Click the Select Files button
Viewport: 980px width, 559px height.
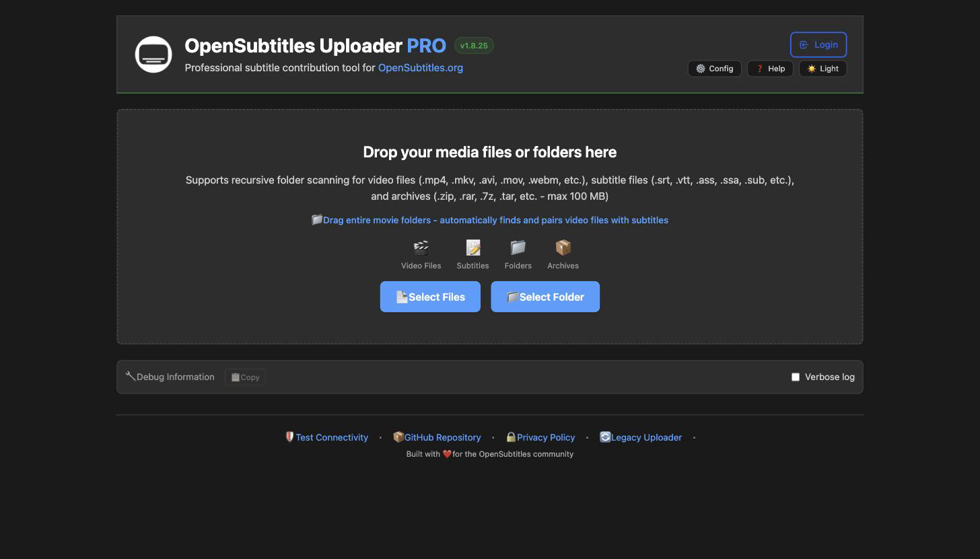click(x=430, y=297)
